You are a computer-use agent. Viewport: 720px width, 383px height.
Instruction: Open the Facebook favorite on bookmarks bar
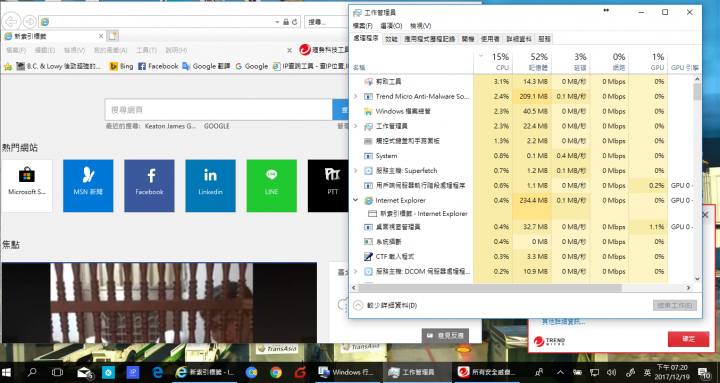(x=158, y=66)
